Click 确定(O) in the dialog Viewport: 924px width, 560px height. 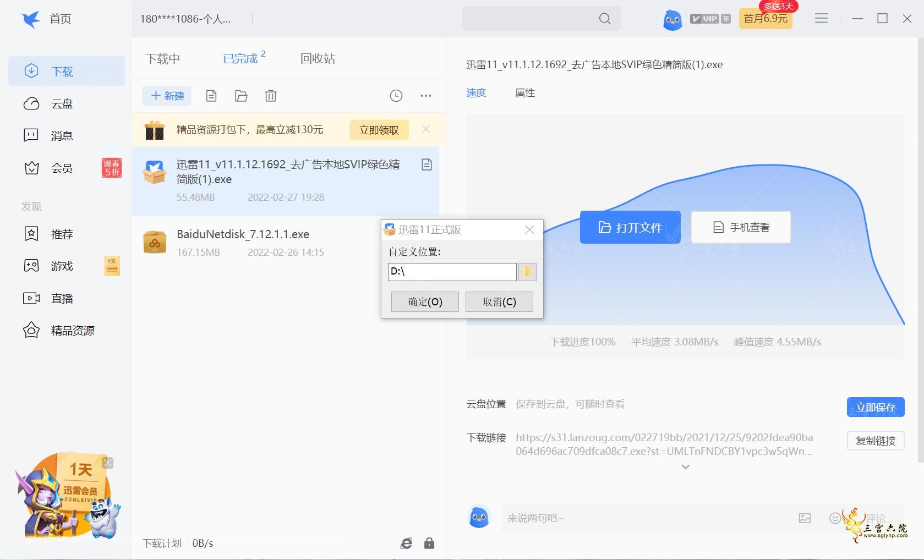[x=425, y=301]
